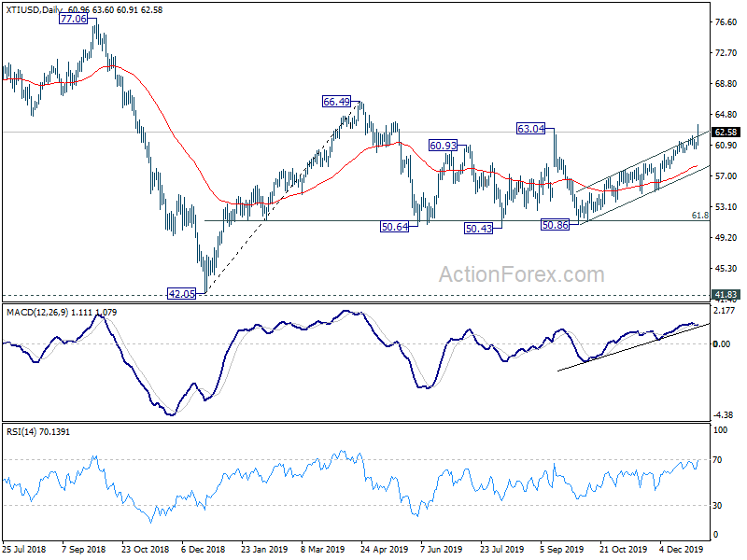Viewport: 747px width, 560px height.
Task: Click the 66.49 high label
Action: point(336,102)
